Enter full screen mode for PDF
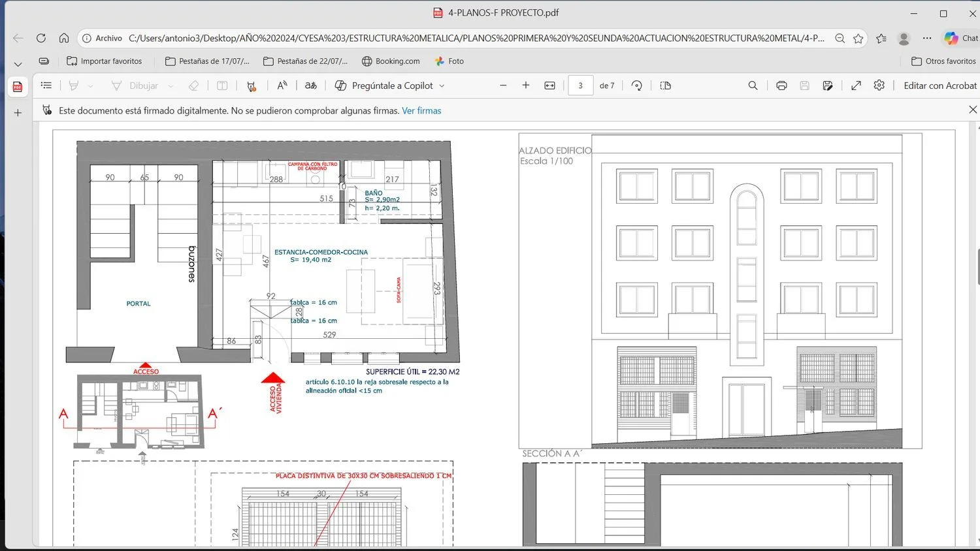Viewport: 980px width, 551px height. pyautogui.click(x=856, y=86)
